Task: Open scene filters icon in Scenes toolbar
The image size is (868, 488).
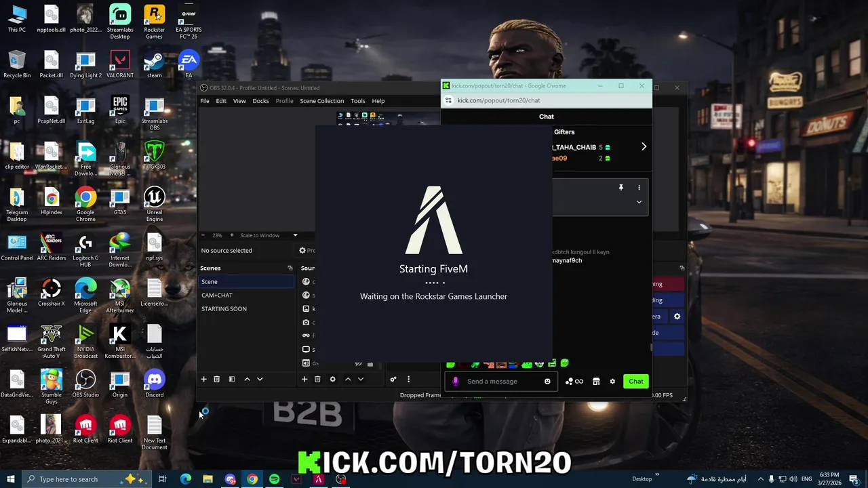Action: tap(232, 380)
